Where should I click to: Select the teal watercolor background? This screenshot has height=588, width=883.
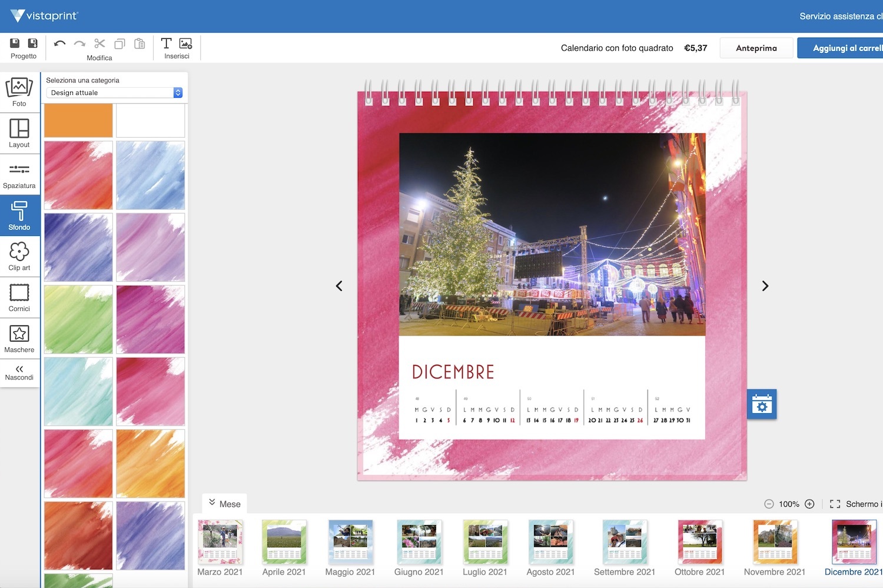78,391
